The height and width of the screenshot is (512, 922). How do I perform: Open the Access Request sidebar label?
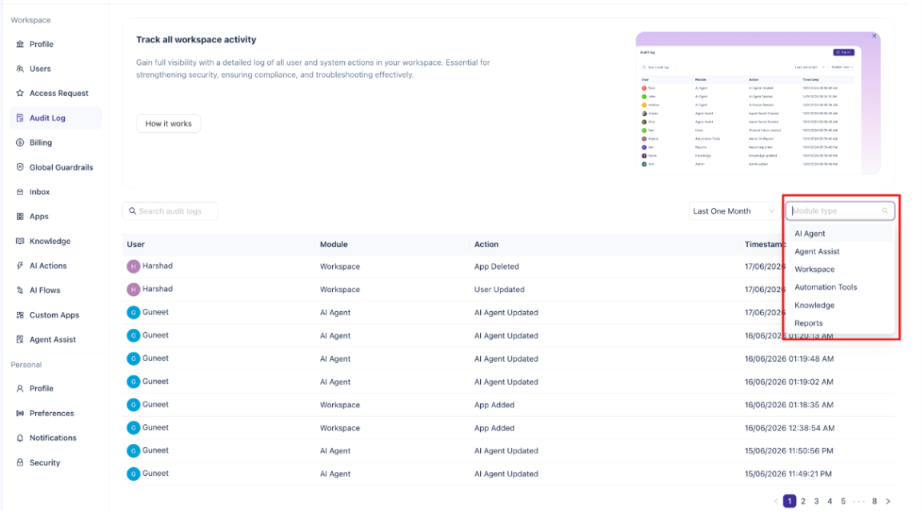tap(59, 93)
